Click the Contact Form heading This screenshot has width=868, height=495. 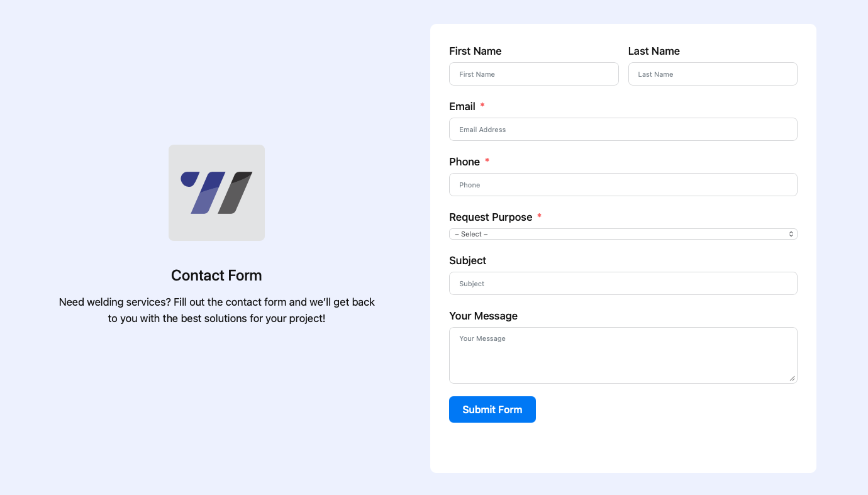coord(216,275)
